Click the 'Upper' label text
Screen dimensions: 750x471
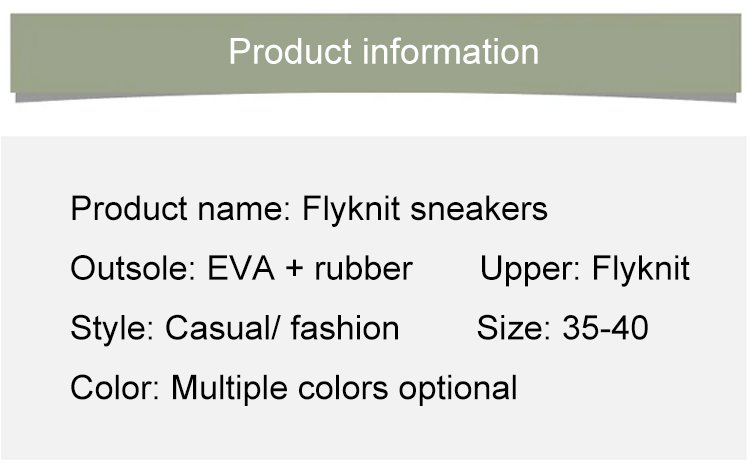click(x=530, y=269)
